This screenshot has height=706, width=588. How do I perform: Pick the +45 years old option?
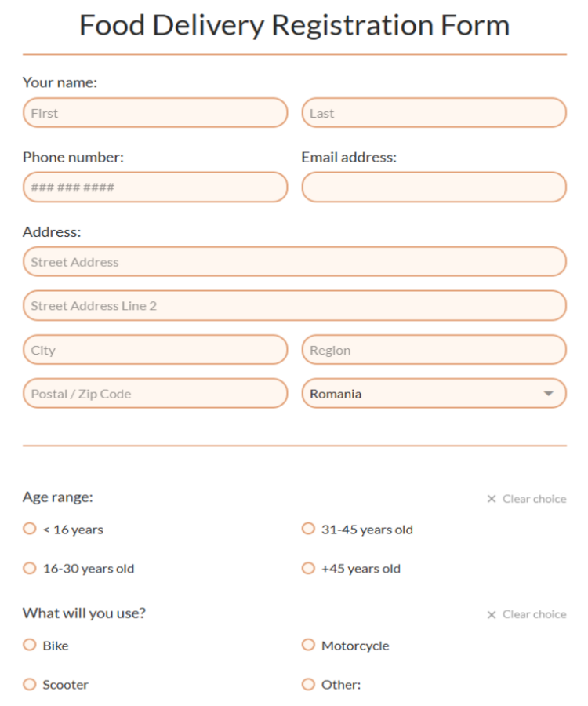308,568
